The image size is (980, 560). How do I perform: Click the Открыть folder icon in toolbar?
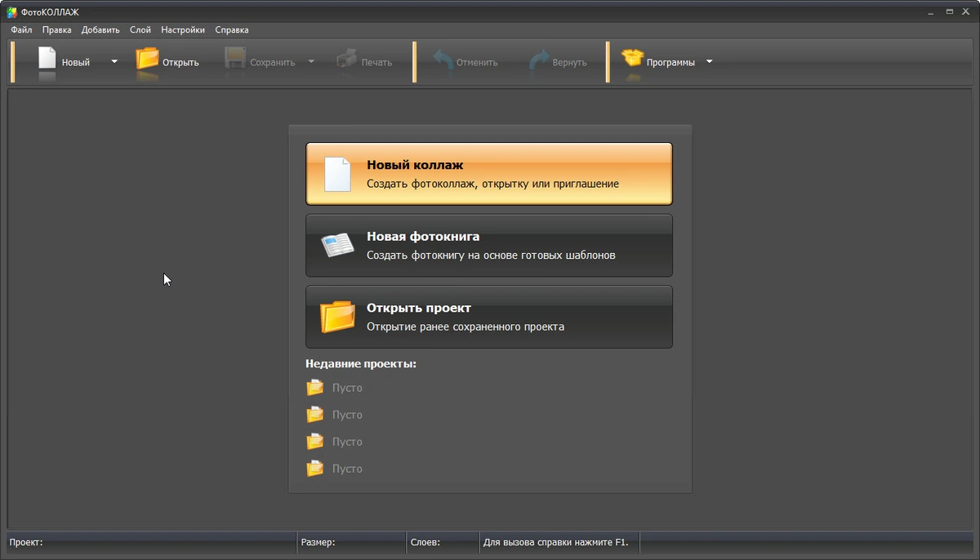[x=147, y=59]
